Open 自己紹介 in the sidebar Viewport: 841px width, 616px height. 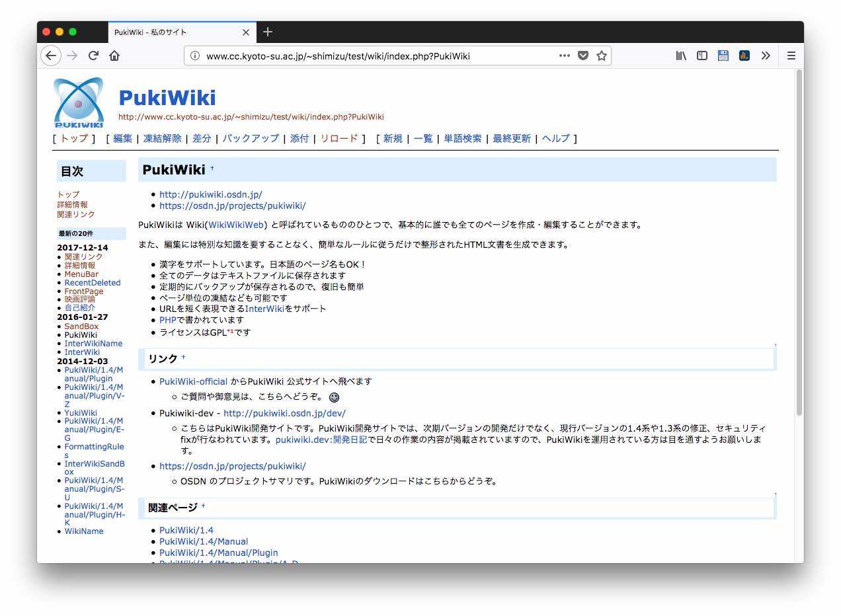pos(80,307)
